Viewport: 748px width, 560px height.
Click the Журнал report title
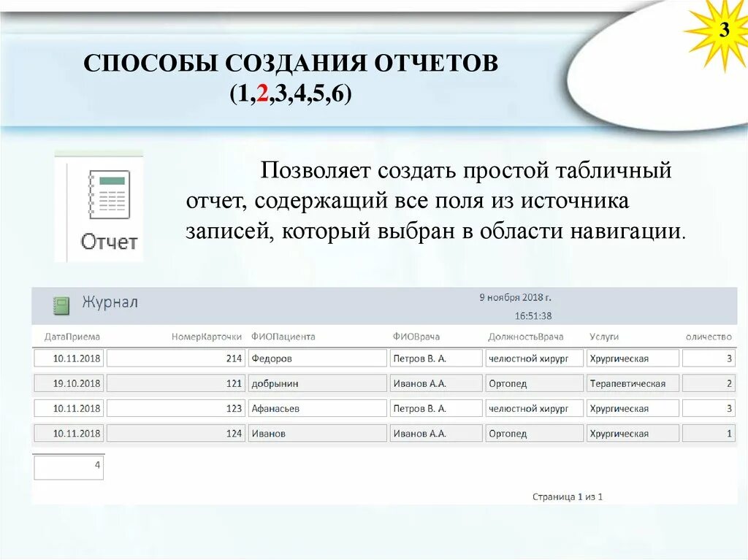[110, 302]
